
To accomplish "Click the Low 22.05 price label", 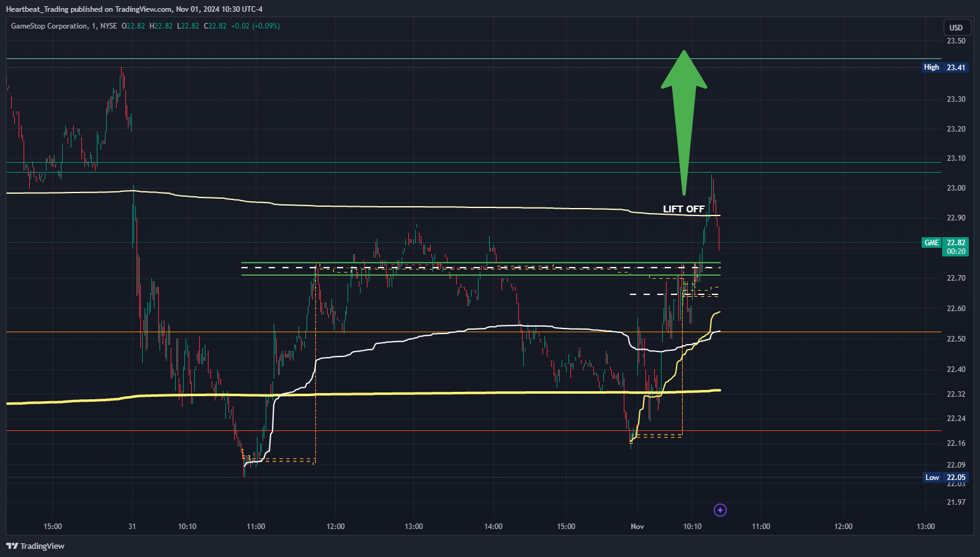I will point(945,478).
